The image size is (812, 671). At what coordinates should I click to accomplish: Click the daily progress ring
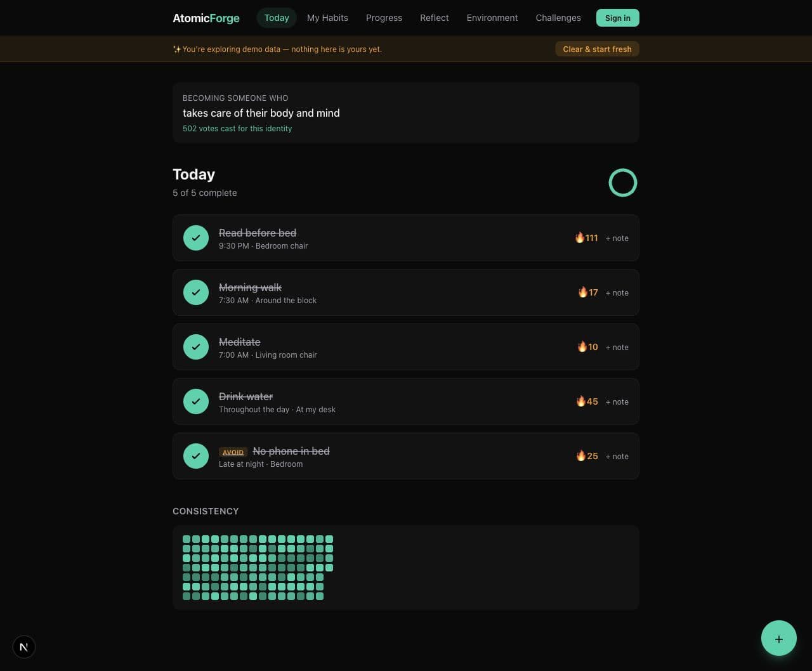[x=623, y=183]
